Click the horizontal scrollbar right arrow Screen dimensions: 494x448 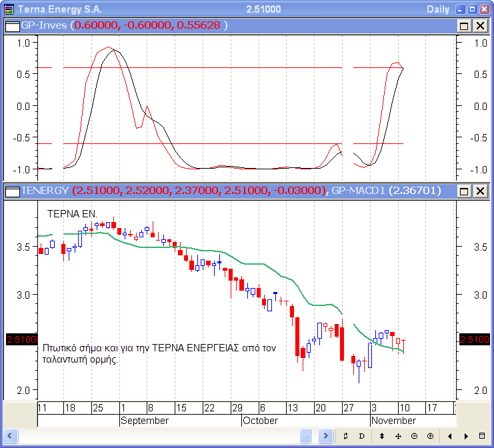click(x=326, y=436)
